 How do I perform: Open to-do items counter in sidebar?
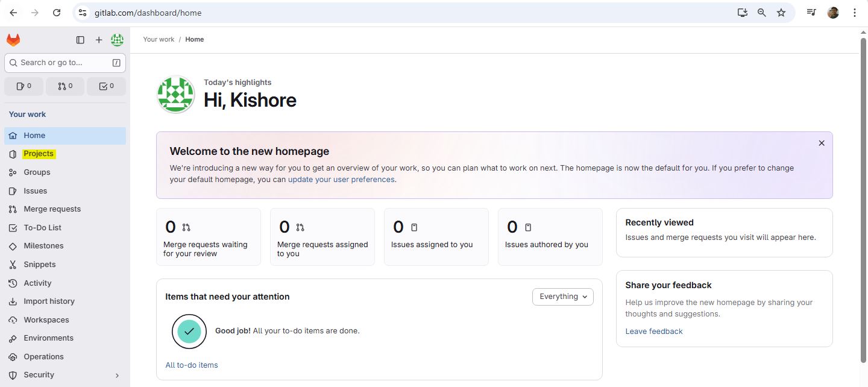[x=106, y=86]
